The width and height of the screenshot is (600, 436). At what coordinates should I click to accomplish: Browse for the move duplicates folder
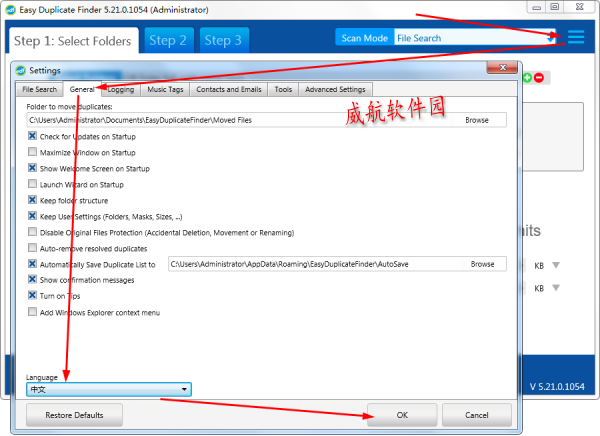pos(477,120)
